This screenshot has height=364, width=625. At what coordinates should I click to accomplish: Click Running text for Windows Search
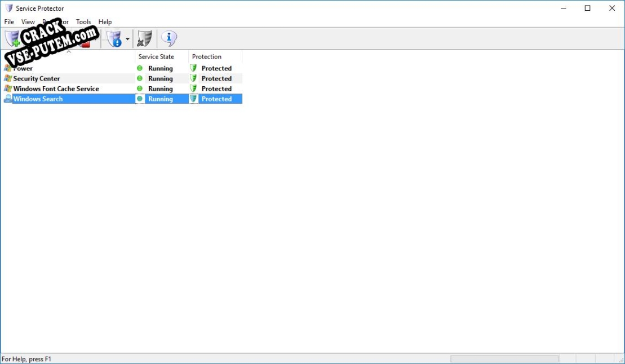pyautogui.click(x=161, y=99)
